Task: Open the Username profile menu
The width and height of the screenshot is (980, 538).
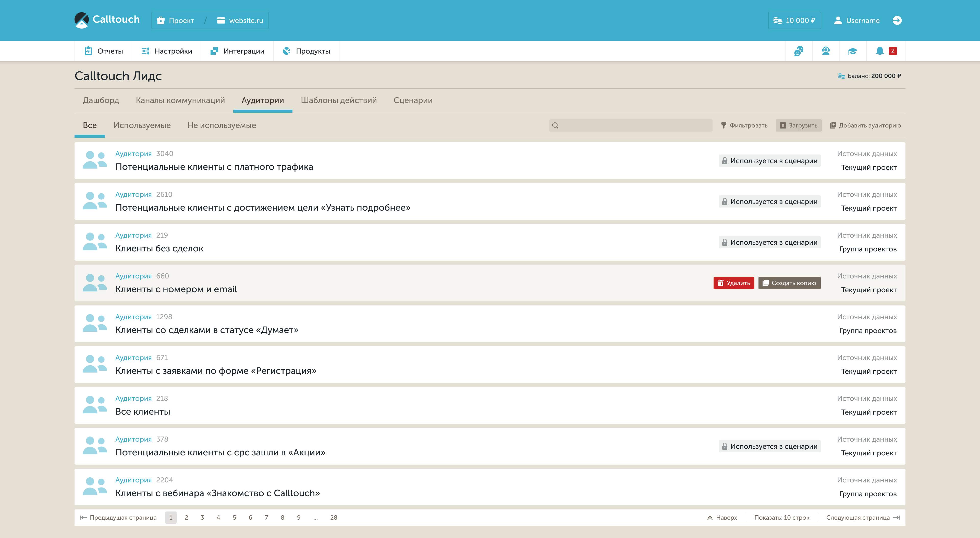Action: 856,21
